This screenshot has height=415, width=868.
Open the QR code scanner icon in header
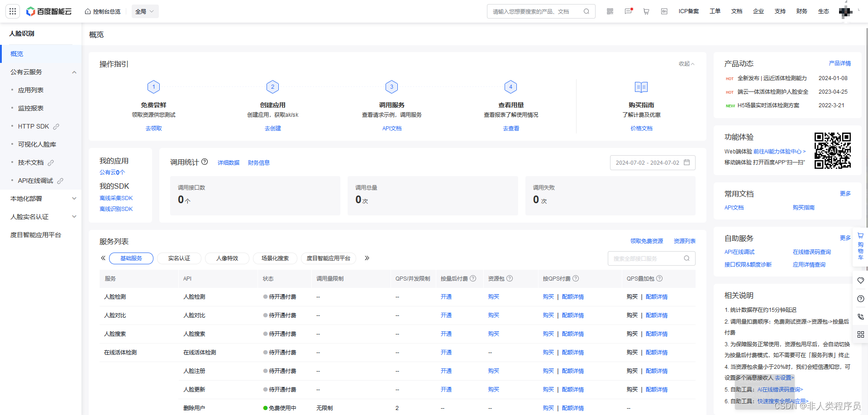pos(610,11)
